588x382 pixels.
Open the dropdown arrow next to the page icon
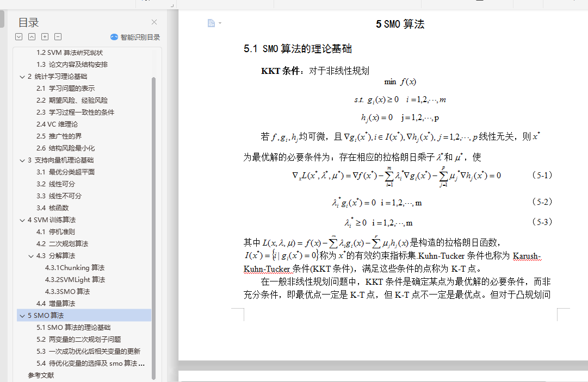click(x=220, y=23)
